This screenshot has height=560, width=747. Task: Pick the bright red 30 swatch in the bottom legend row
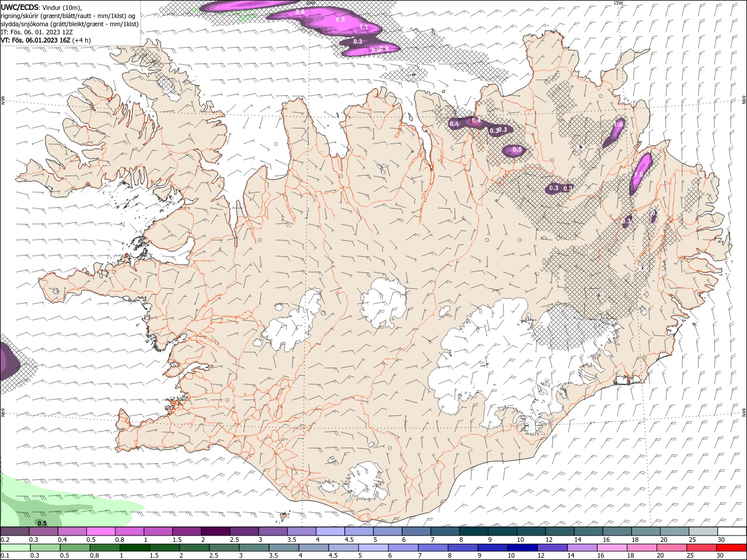click(x=731, y=548)
